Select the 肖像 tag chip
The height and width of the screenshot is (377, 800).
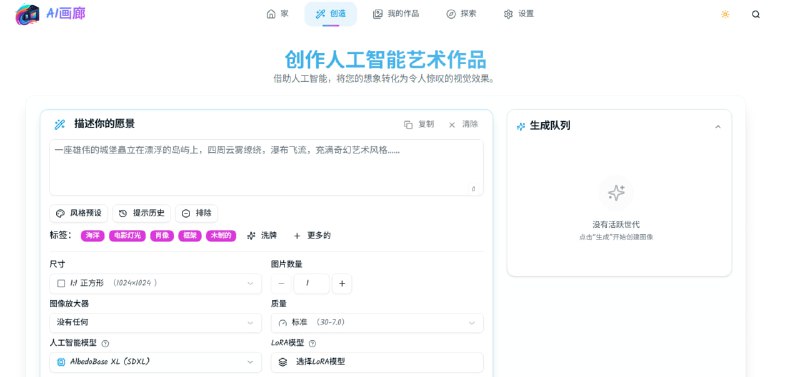point(162,236)
